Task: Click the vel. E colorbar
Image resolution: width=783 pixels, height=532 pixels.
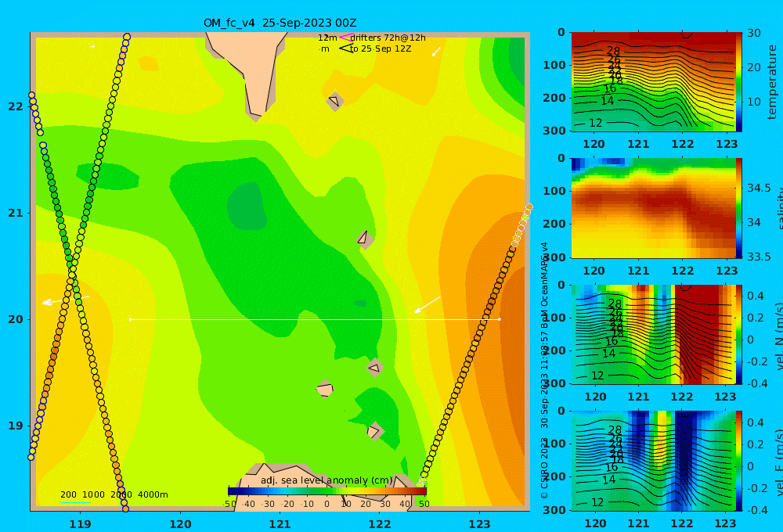Action: click(x=738, y=461)
